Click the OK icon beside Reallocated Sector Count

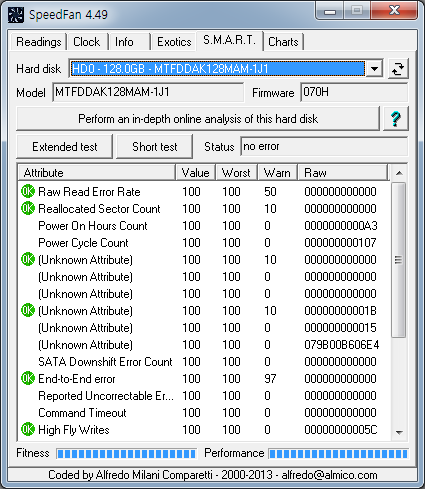28,208
